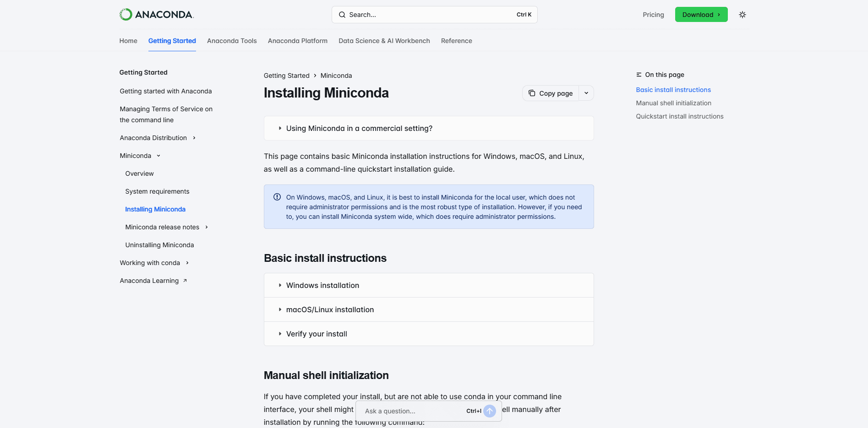Collapse the Miniconda sidebar section
This screenshot has height=428, width=868.
158,156
